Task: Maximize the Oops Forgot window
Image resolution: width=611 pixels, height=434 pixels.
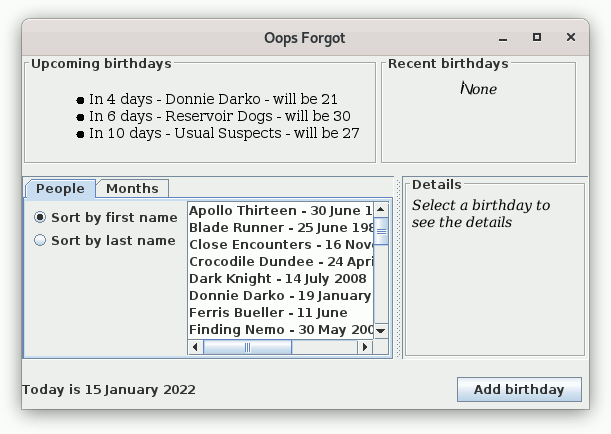Action: (537, 38)
